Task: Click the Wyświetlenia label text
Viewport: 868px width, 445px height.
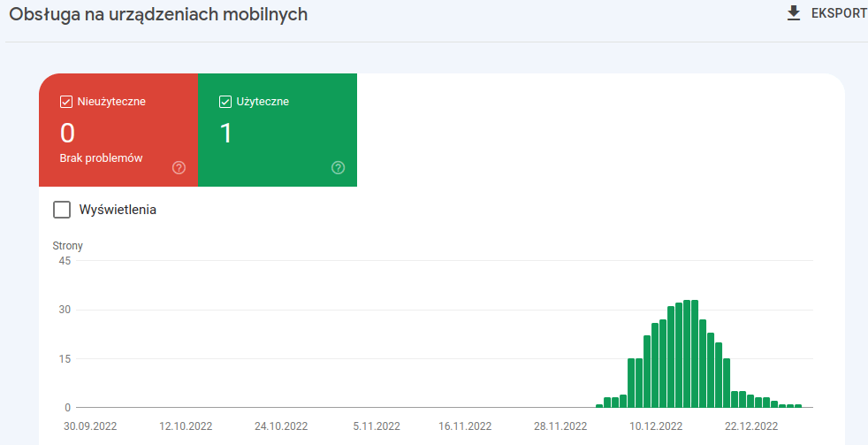Action: [118, 211]
